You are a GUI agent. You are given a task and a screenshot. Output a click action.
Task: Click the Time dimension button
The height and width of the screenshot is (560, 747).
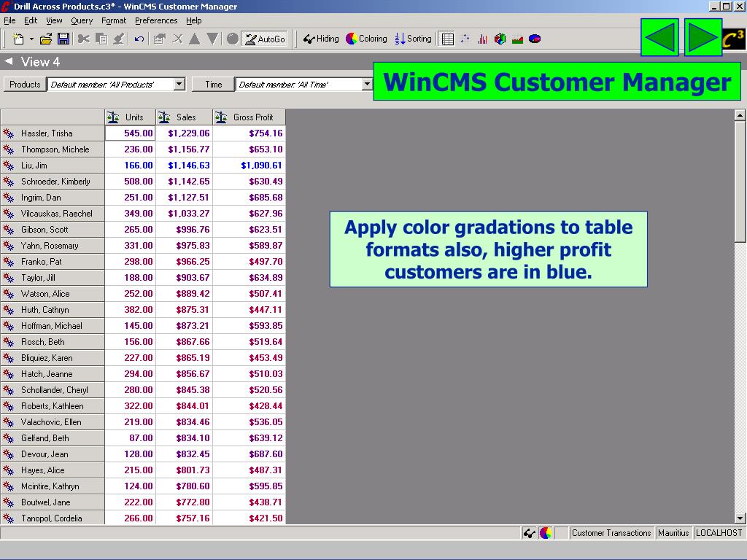pos(214,85)
